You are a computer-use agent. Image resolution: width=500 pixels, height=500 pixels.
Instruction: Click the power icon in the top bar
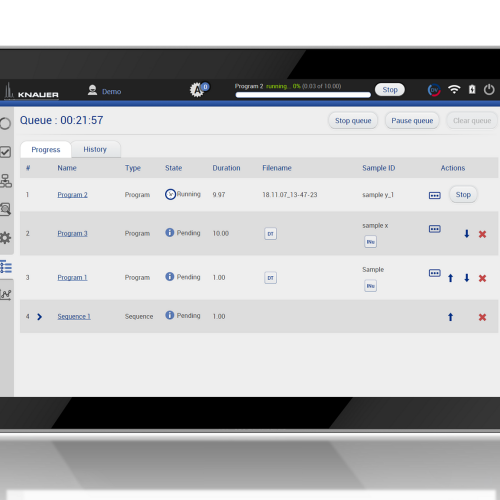[489, 89]
